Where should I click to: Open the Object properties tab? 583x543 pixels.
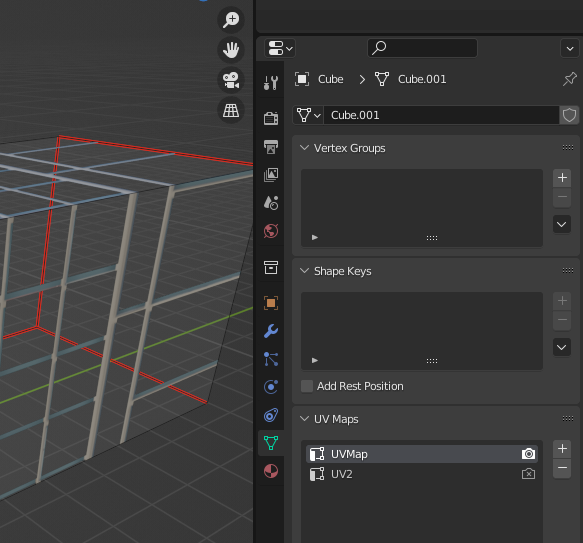click(x=271, y=303)
